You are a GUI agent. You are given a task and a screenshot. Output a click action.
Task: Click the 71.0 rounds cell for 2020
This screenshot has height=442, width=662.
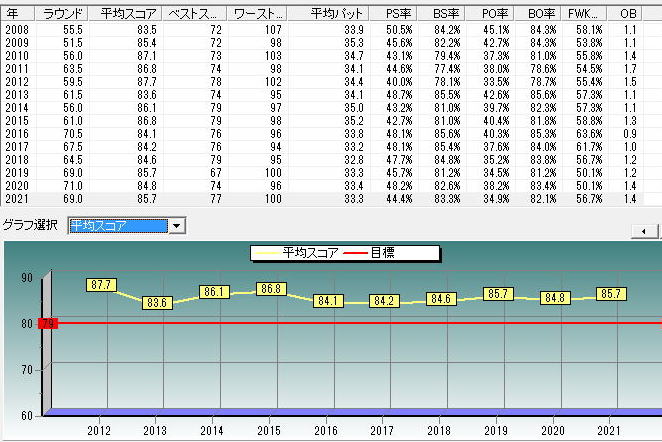(x=73, y=186)
